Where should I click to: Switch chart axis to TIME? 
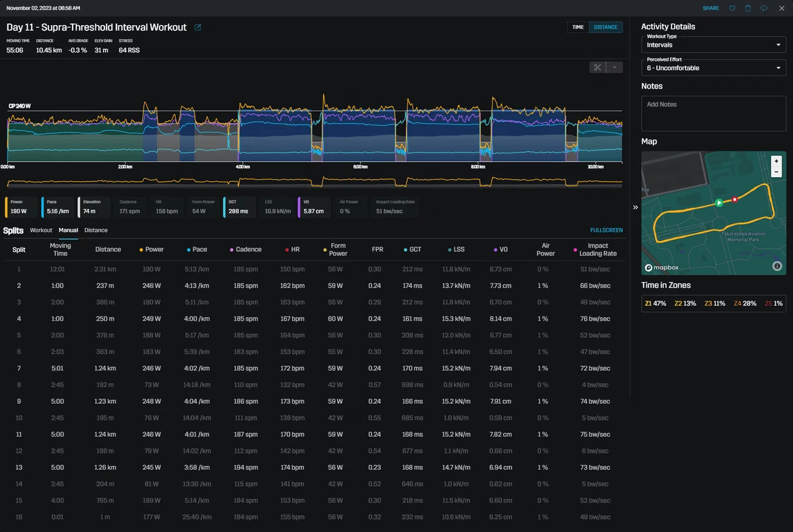tap(578, 27)
